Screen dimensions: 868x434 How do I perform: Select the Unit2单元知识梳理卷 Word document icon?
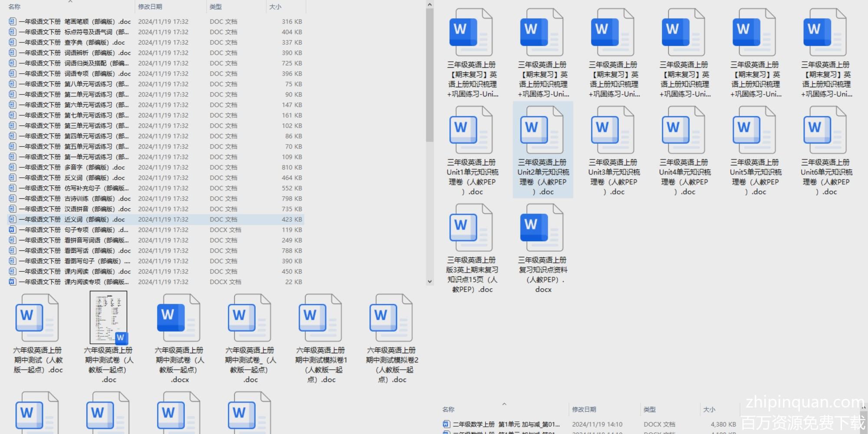542,130
